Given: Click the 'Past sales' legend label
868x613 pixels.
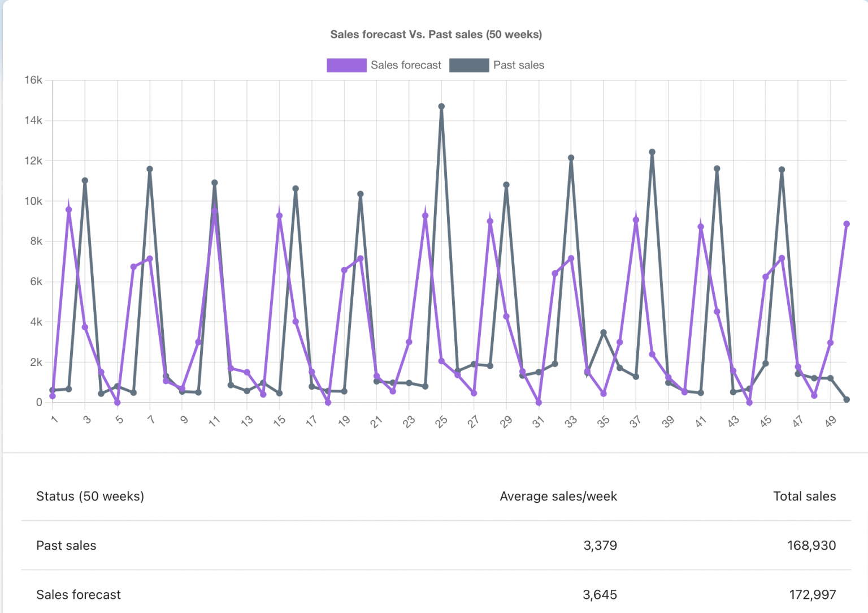Looking at the screenshot, I should (x=519, y=65).
